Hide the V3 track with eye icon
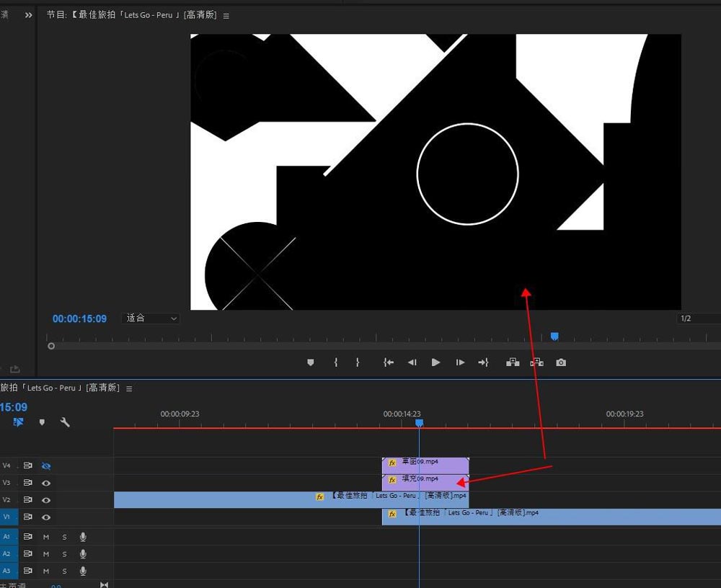Screen dimensions: 721x588 46,483
